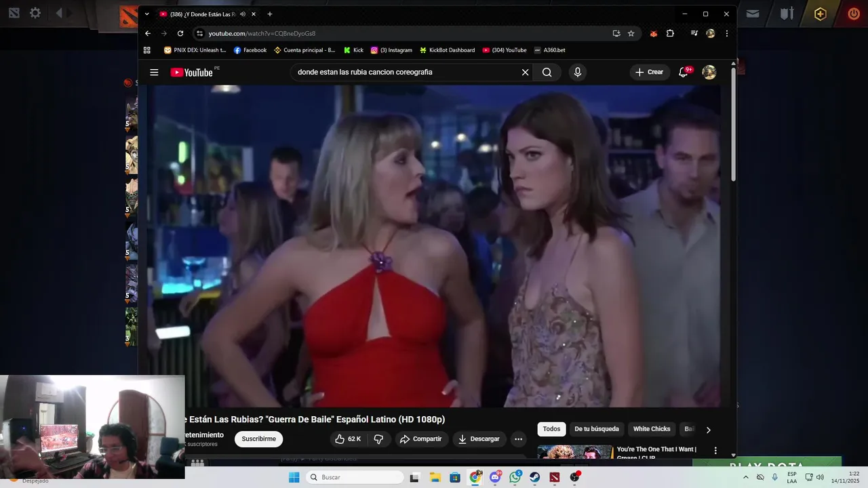Open the Instagram bookmark
The image size is (868, 488).
[391, 50]
